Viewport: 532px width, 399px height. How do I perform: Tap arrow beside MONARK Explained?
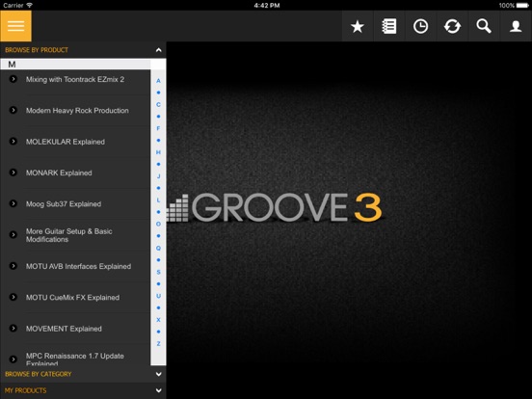(x=13, y=173)
